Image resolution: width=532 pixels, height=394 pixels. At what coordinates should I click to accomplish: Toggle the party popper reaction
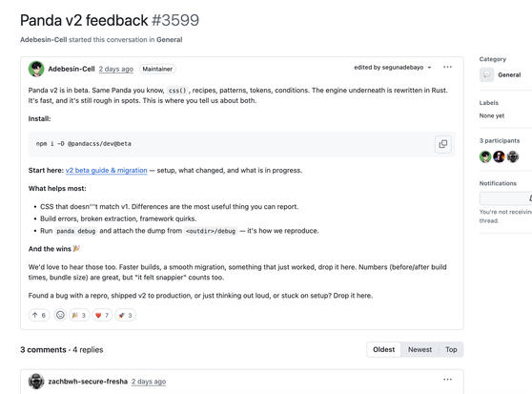coord(79,315)
